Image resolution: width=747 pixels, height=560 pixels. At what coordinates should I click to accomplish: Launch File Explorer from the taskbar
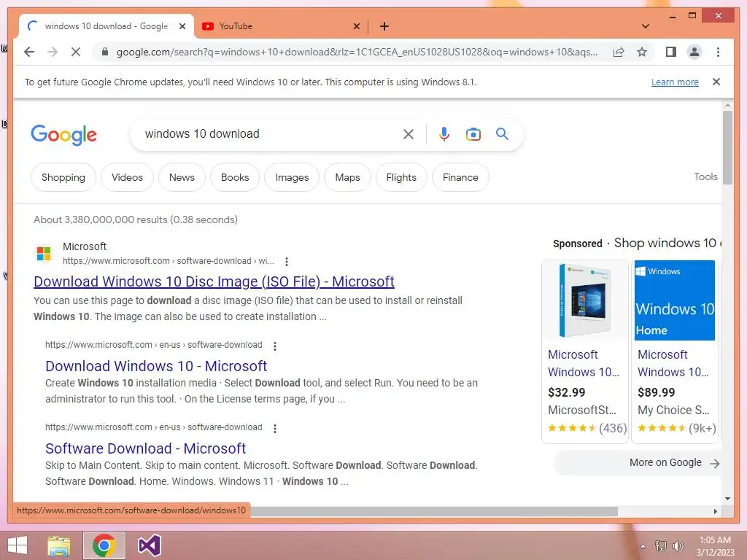(x=59, y=545)
